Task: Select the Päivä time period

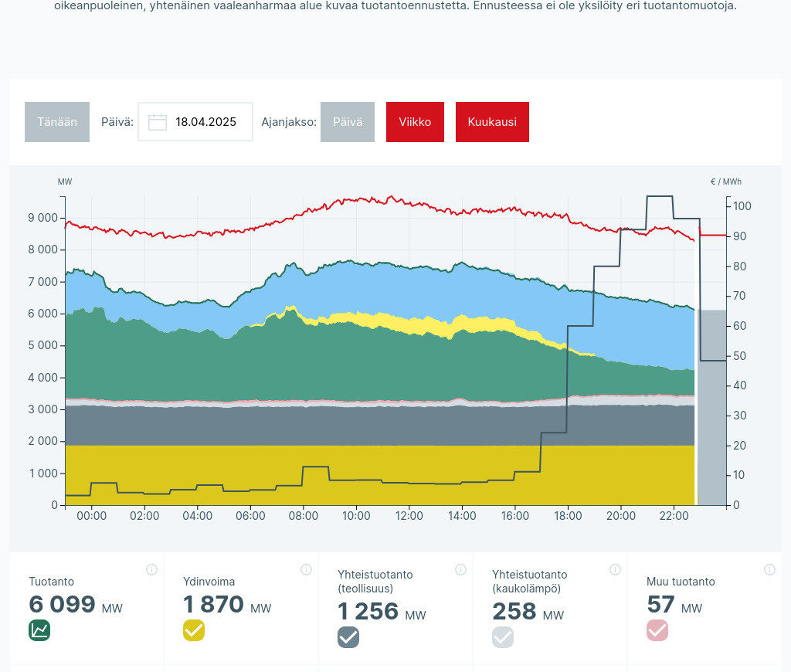Action: 348,122
